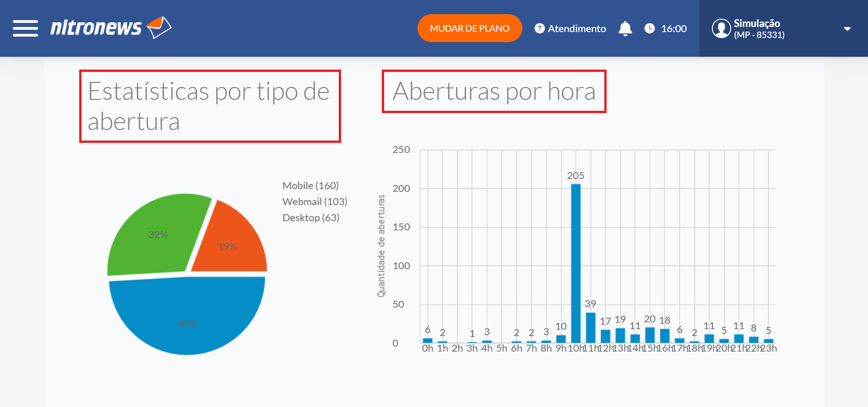Click the 13h bar labeled 19
Image resolution: width=868 pixels, height=407 pixels.
620,336
